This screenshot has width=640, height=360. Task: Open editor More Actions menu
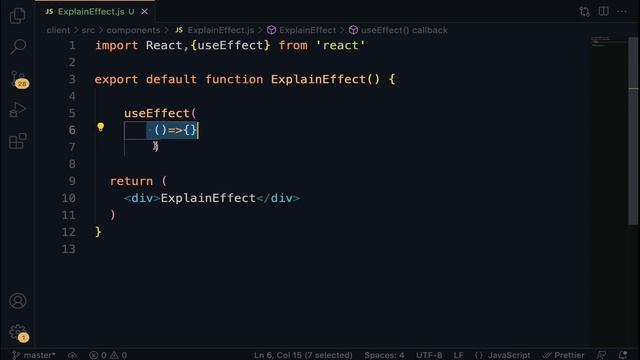pos(622,11)
